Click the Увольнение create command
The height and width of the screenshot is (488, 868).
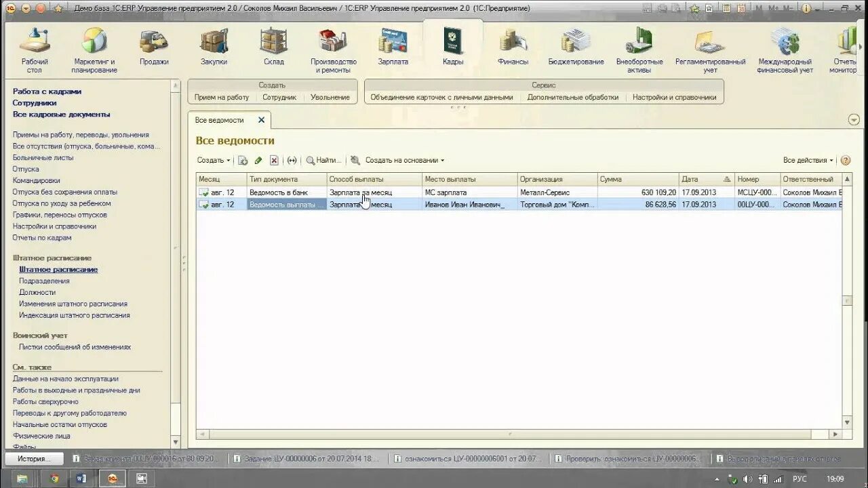pos(330,97)
